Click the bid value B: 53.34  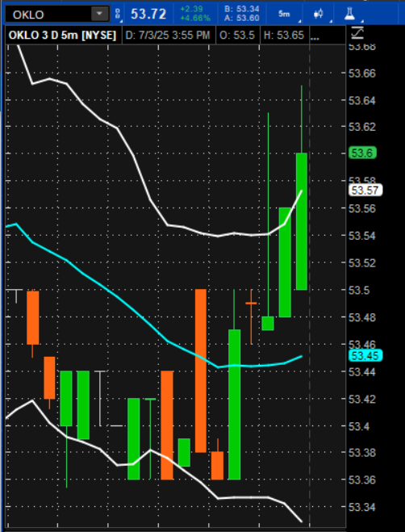241,9
